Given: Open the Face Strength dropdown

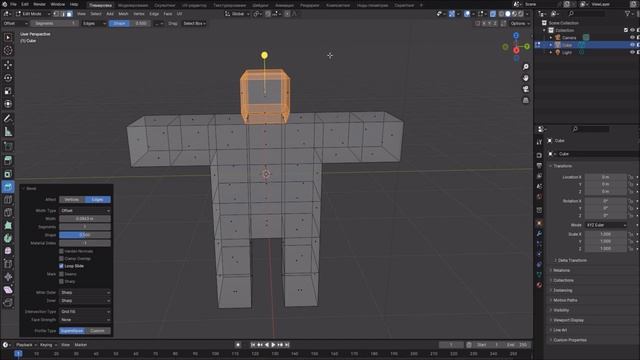Looking at the screenshot, I should pos(85,320).
